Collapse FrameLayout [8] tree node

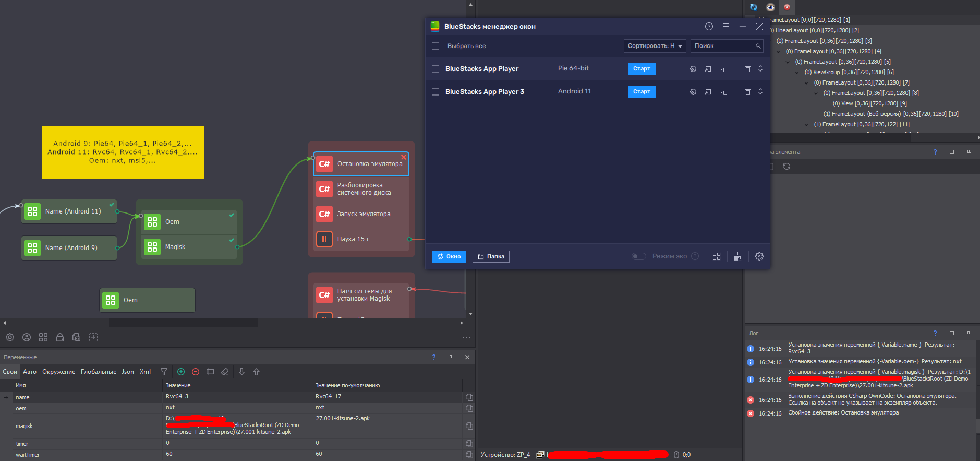[x=816, y=93]
